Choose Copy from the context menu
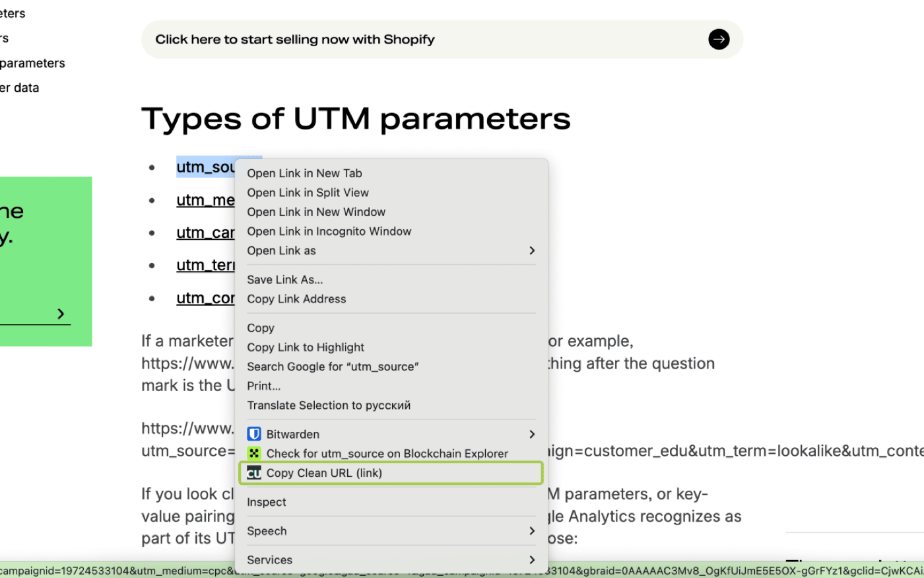This screenshot has height=578, width=924. tap(391, 328)
